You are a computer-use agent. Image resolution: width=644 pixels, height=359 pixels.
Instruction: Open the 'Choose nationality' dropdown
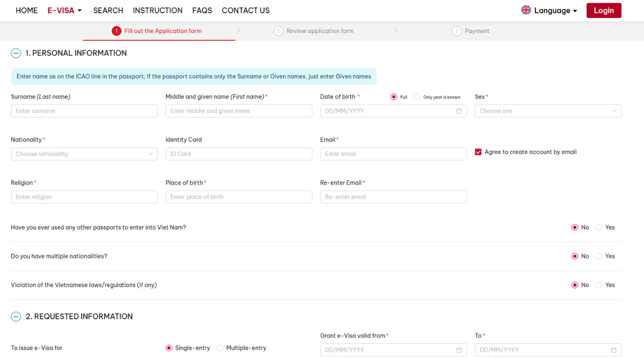point(84,153)
